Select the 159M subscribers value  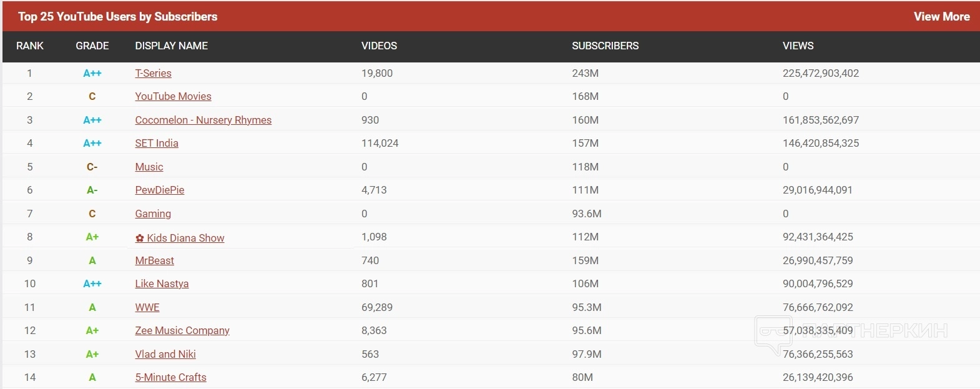[x=585, y=260]
